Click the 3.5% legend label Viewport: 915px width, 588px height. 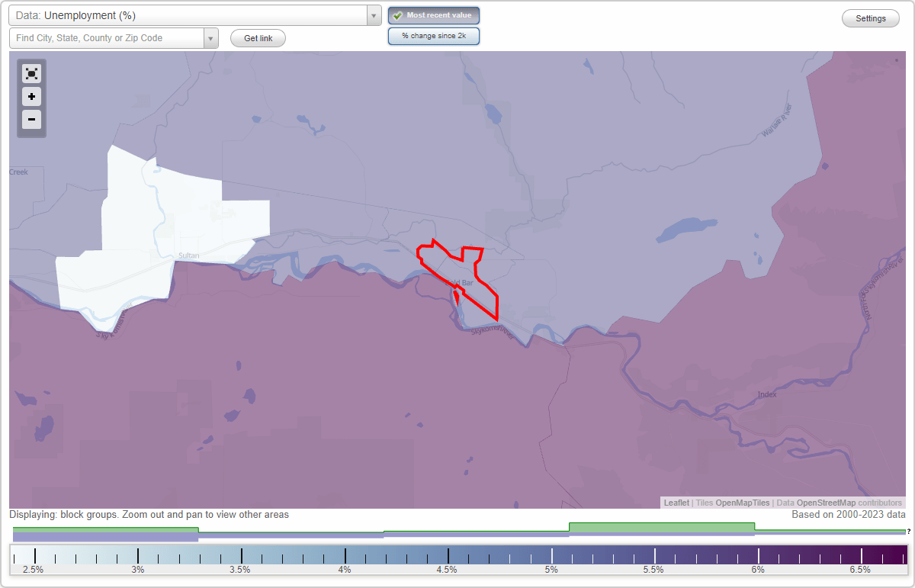click(240, 569)
